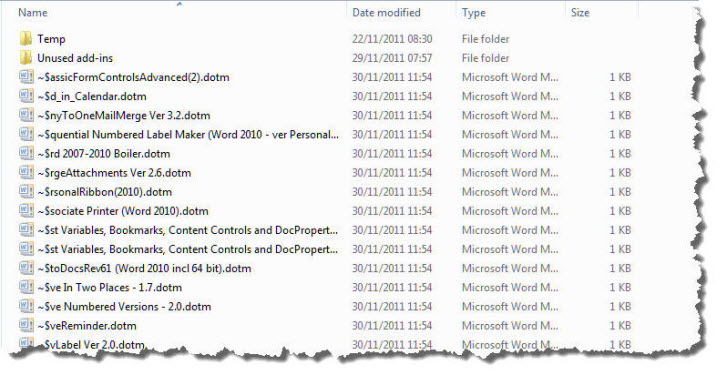This screenshot has width=720, height=373.
Task: Select the Temp folder icon
Action: point(26,39)
